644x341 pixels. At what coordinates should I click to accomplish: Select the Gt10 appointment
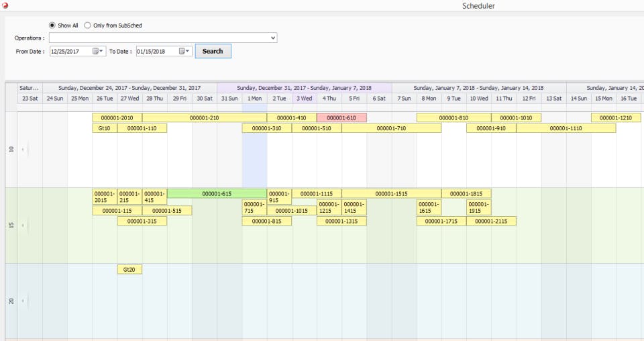[x=105, y=128]
